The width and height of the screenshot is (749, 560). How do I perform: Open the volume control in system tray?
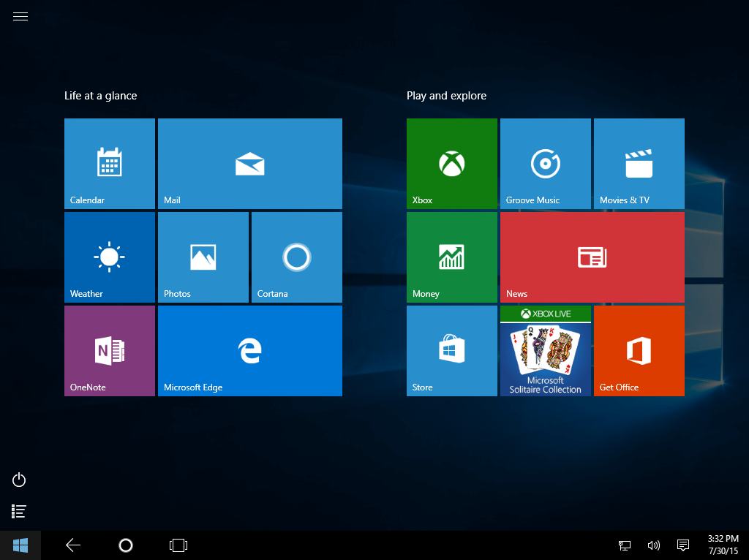click(x=653, y=545)
